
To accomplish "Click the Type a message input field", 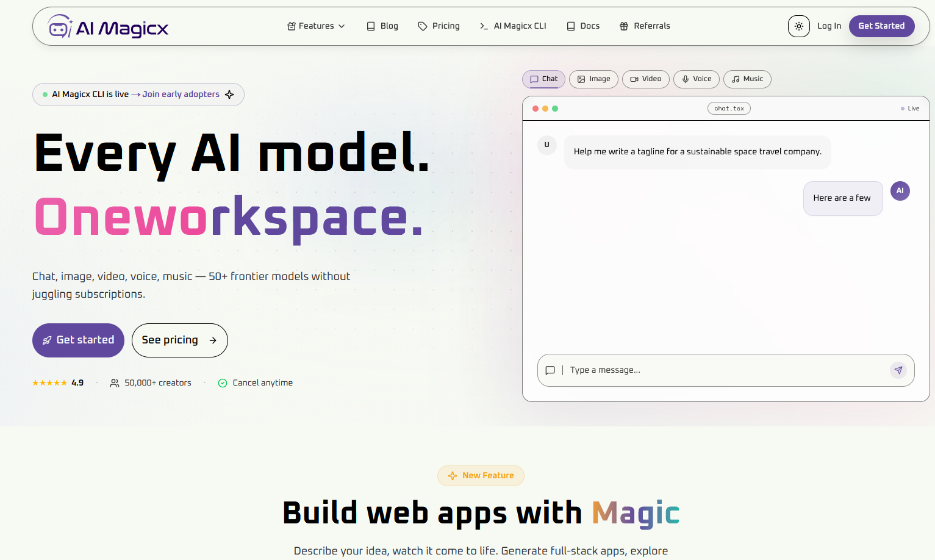I will (671, 370).
